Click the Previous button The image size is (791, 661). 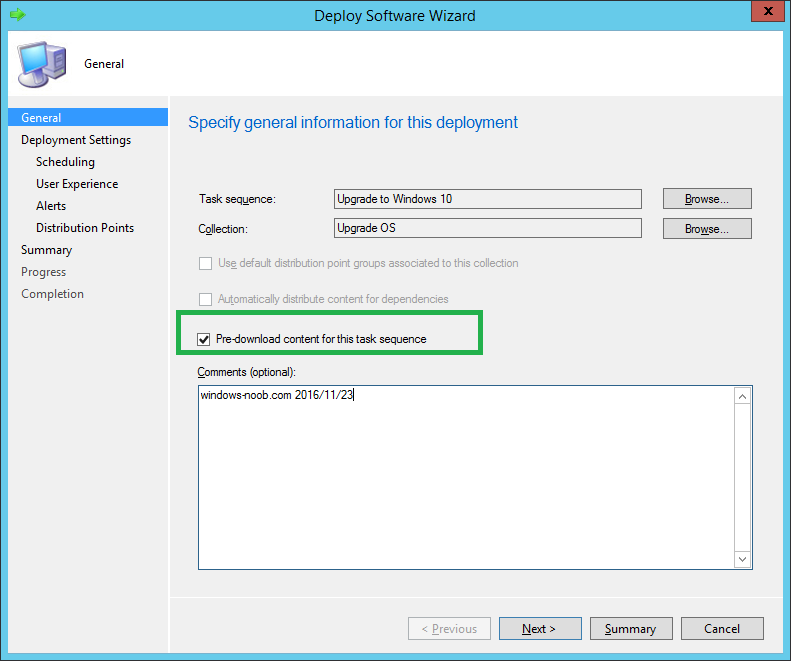pyautogui.click(x=449, y=629)
